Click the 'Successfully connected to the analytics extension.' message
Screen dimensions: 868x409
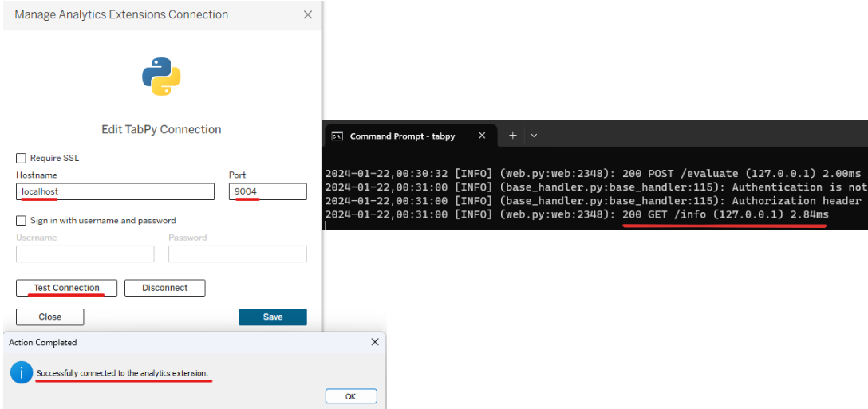122,374
